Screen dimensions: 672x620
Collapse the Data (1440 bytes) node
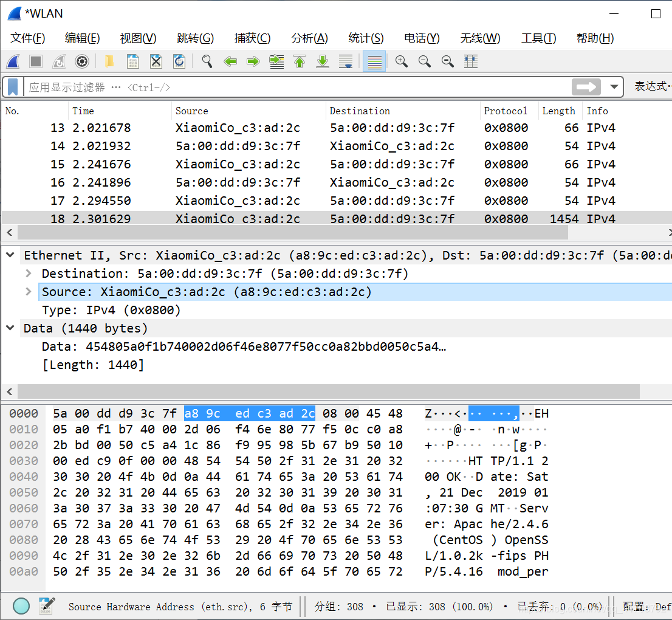pyautogui.click(x=10, y=328)
